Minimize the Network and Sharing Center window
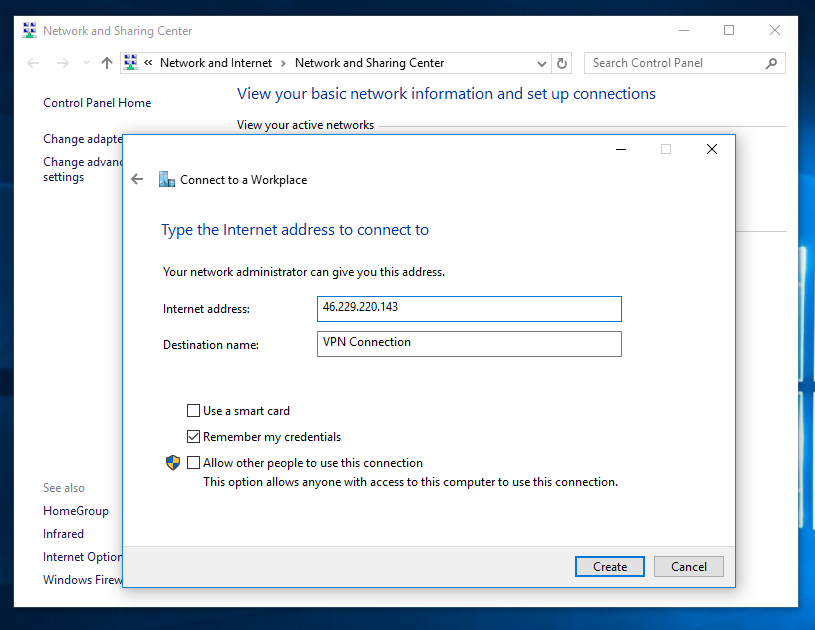The width and height of the screenshot is (815, 630). (683, 31)
